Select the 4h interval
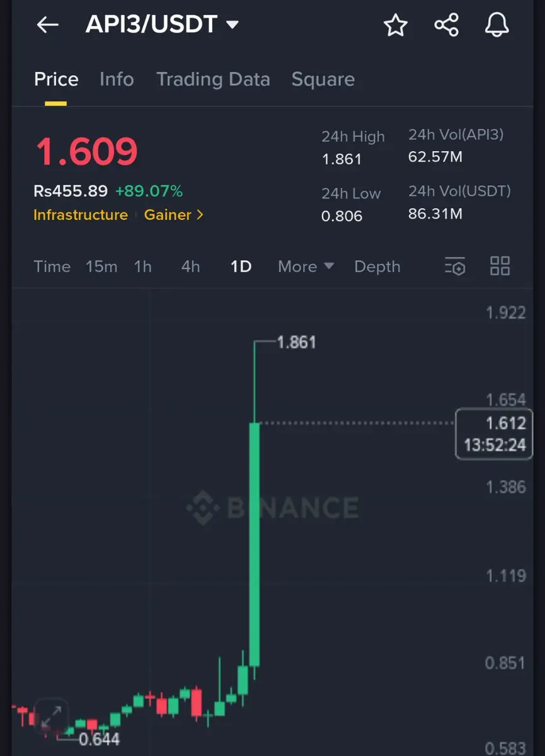Image resolution: width=545 pixels, height=756 pixels. (x=190, y=266)
